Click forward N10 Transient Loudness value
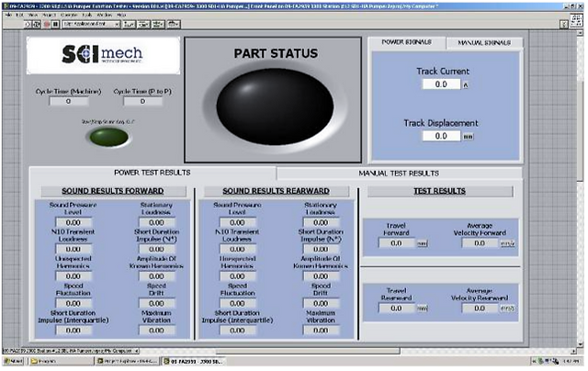Image resolution: width=588 pixels, height=371 pixels. click(x=73, y=249)
